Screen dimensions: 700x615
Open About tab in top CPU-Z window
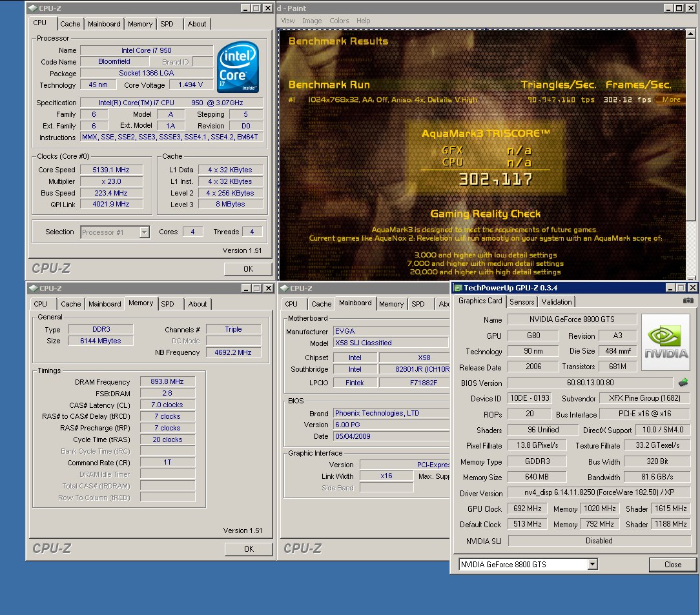pyautogui.click(x=197, y=24)
